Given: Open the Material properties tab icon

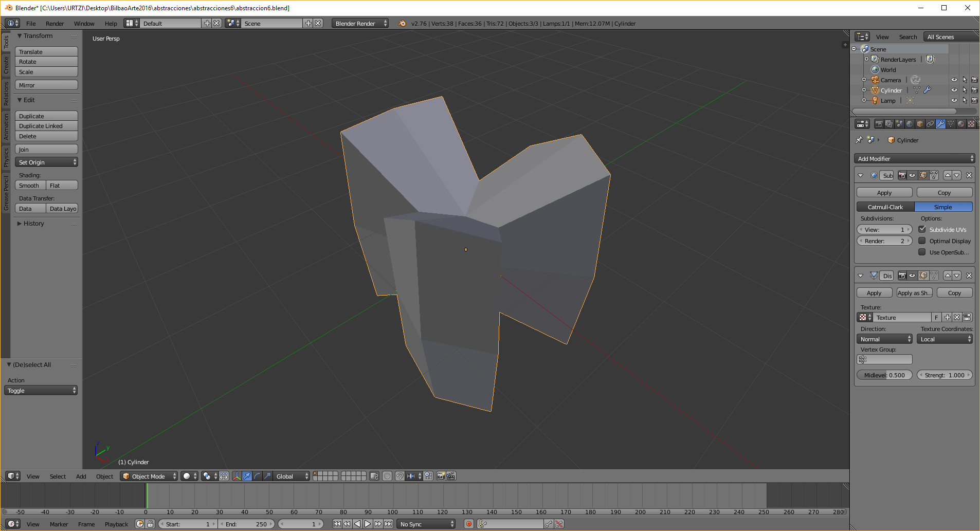Looking at the screenshot, I should [961, 124].
